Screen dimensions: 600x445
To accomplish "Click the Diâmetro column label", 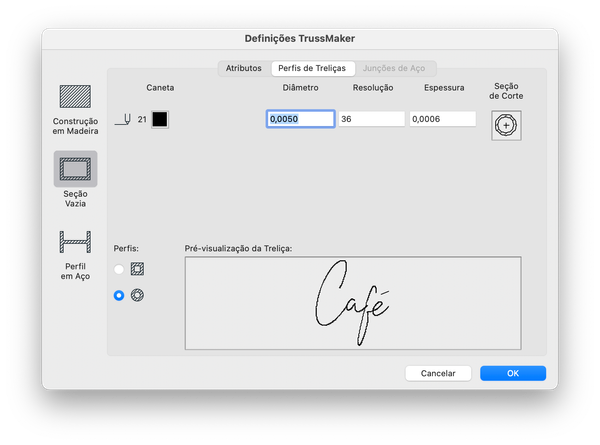I will [x=300, y=88].
